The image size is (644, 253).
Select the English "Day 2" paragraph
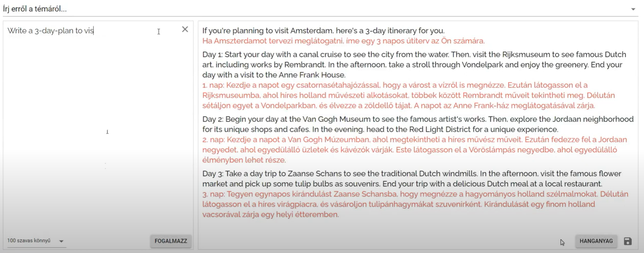pos(418,124)
